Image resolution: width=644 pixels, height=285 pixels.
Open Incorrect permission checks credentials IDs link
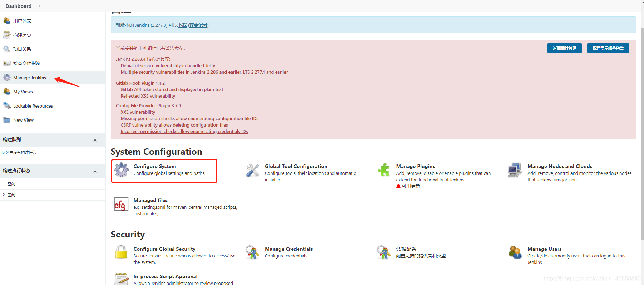coord(184,131)
